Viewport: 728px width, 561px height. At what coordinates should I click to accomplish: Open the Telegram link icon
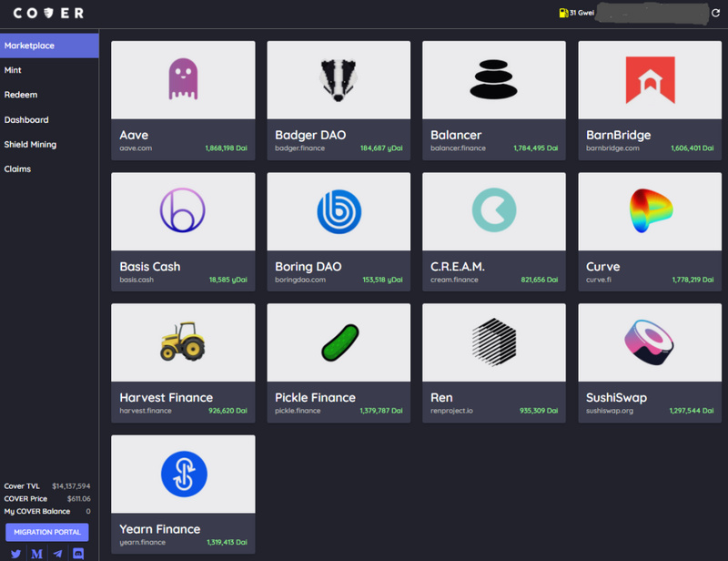pyautogui.click(x=57, y=554)
